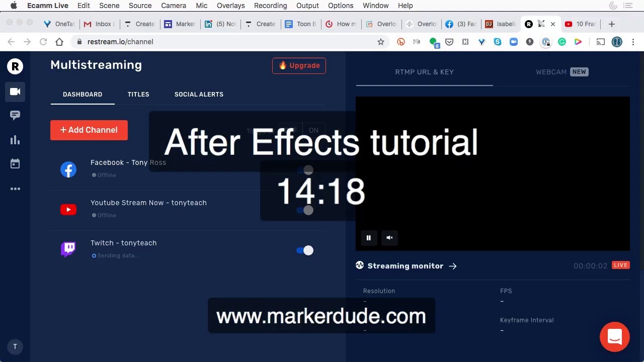This screenshot has height=362, width=644.
Task: Click the Upgrade button
Action: (299, 65)
